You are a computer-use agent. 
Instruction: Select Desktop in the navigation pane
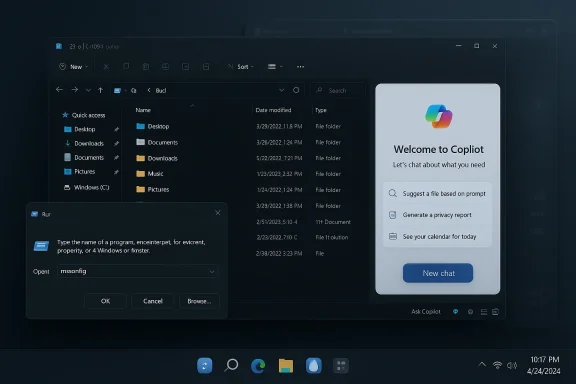coord(80,129)
